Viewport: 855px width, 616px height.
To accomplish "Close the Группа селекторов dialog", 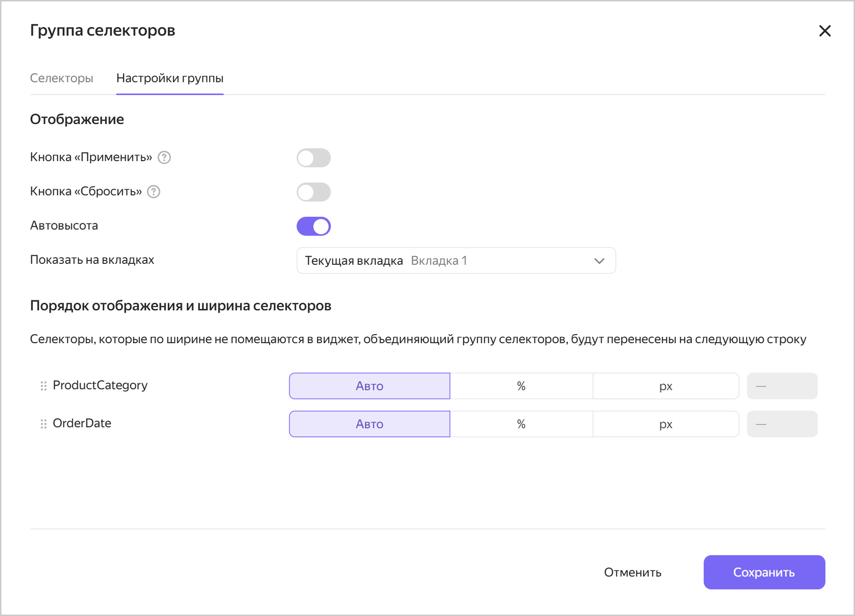I will coord(825,31).
